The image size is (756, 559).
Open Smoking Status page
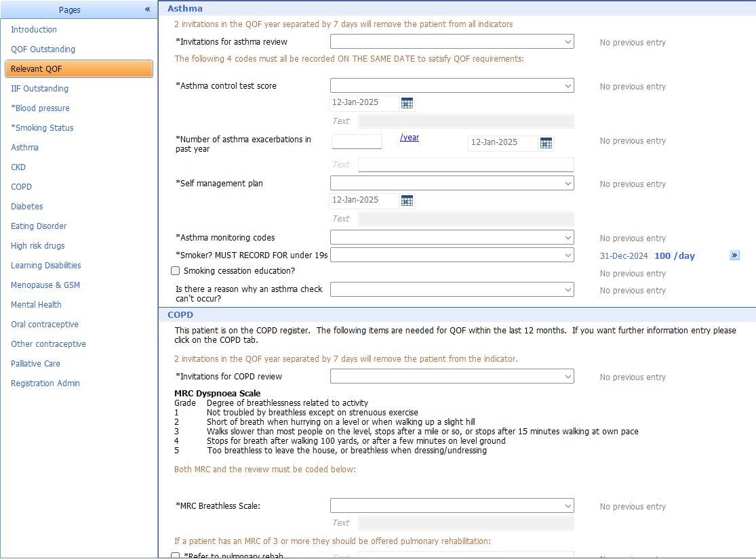(x=42, y=127)
